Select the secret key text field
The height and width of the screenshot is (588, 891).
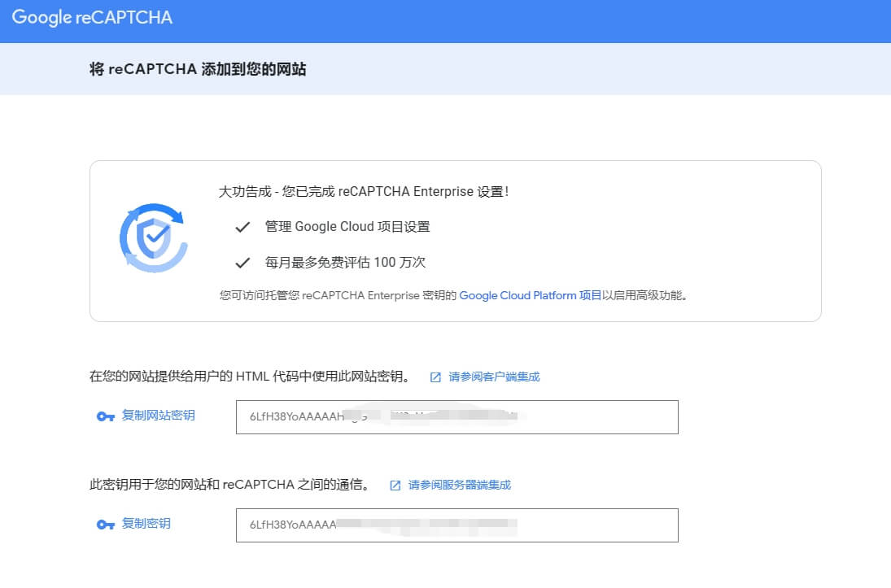(456, 525)
